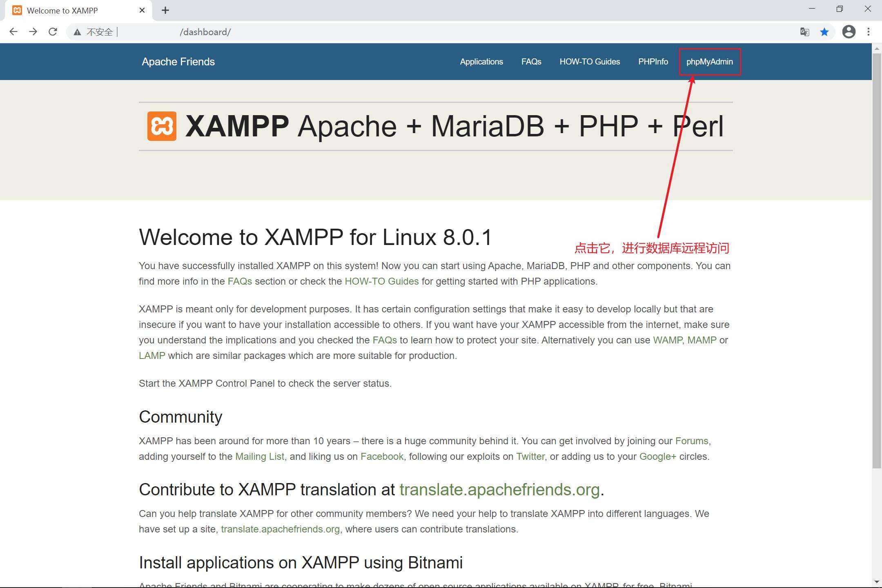Open Chrome three-dot menu
882x588 pixels.
tap(869, 32)
